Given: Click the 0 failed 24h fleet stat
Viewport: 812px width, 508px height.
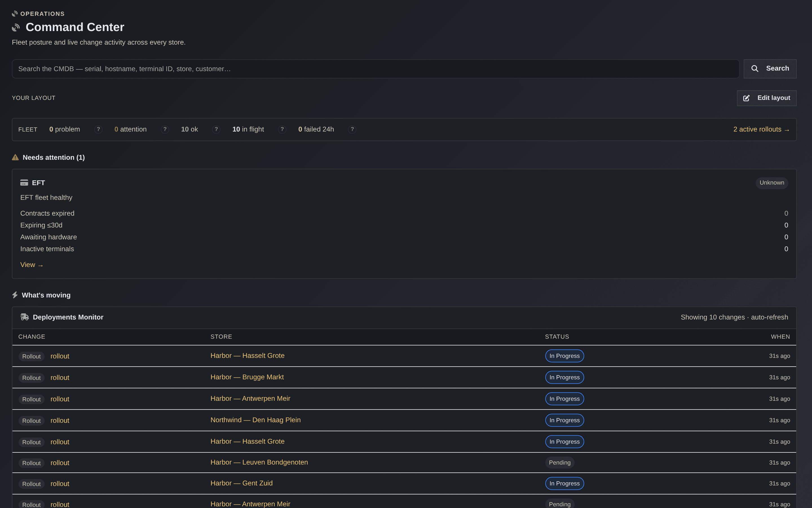Looking at the screenshot, I should [316, 129].
